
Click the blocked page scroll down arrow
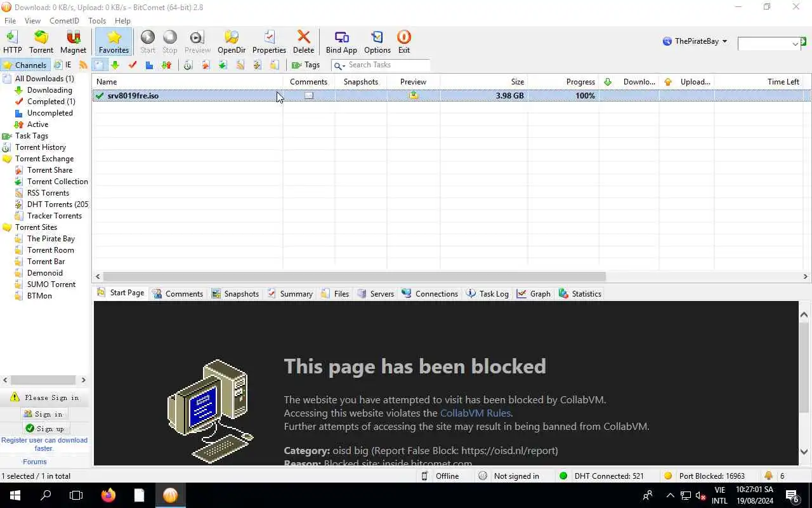click(x=804, y=452)
